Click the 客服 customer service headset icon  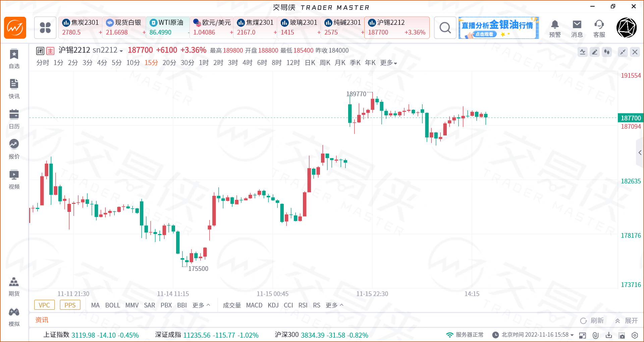[x=599, y=28]
